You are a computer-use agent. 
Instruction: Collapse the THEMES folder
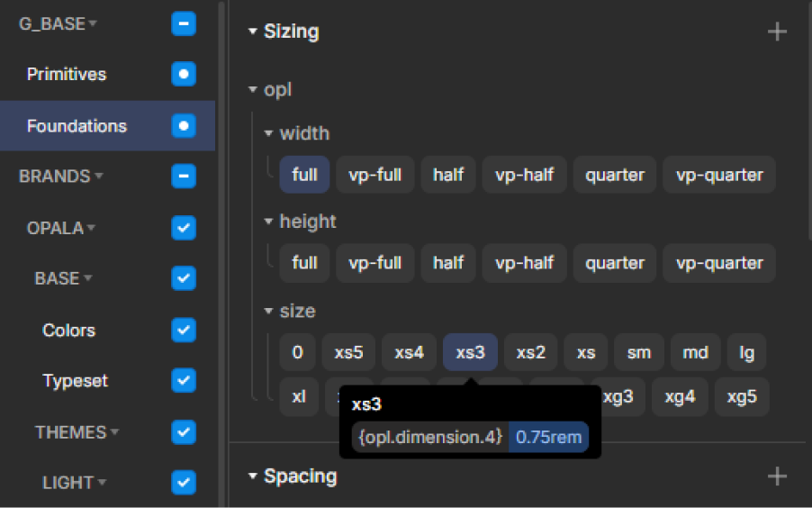point(114,433)
